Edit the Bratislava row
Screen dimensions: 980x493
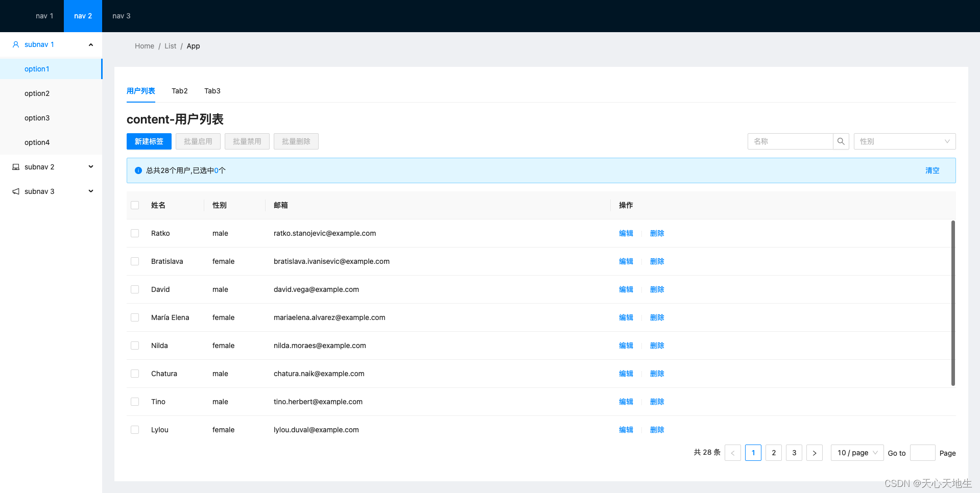(626, 261)
